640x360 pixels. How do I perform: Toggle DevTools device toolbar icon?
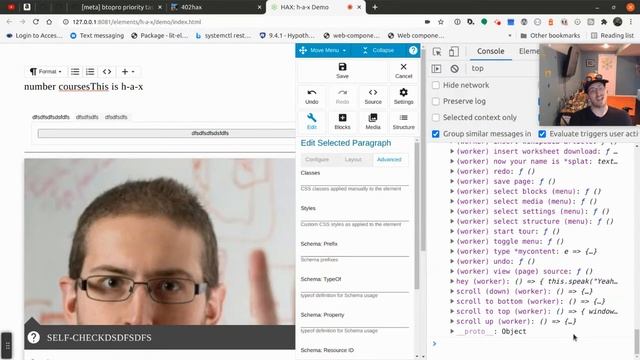pyautogui.click(x=453, y=51)
